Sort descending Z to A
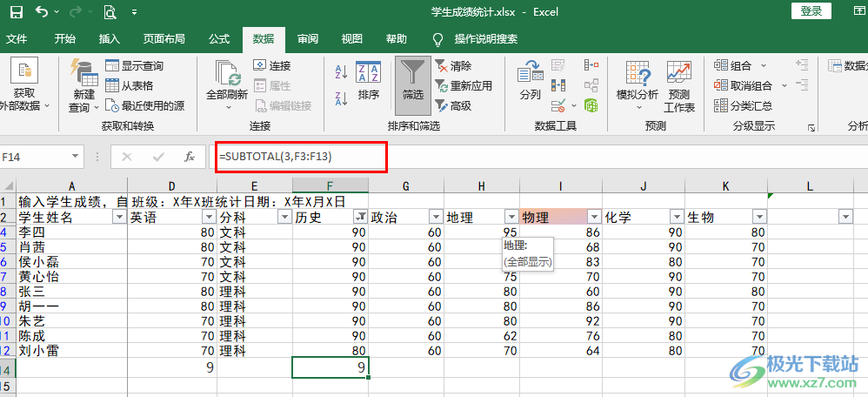868x397 pixels. [342, 98]
